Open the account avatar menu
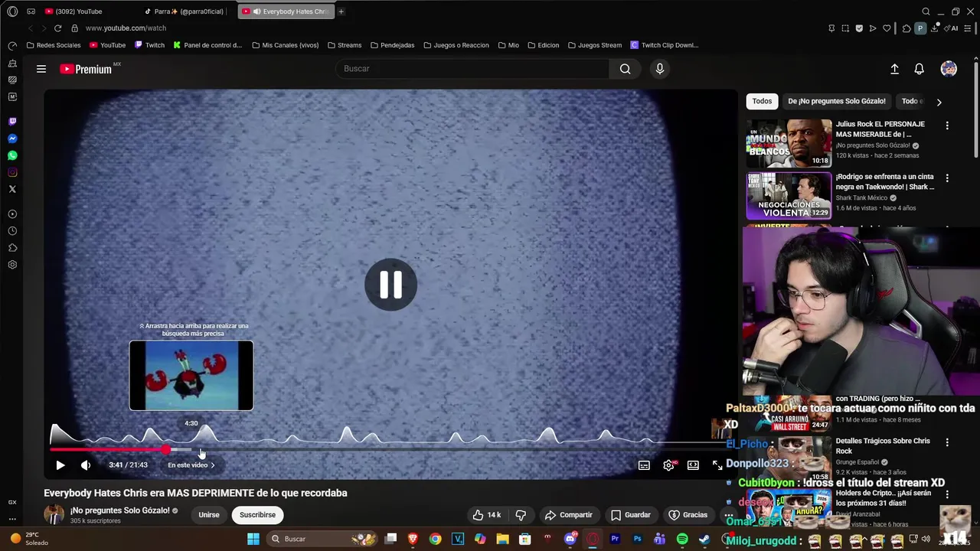The height and width of the screenshot is (551, 980). point(949,69)
